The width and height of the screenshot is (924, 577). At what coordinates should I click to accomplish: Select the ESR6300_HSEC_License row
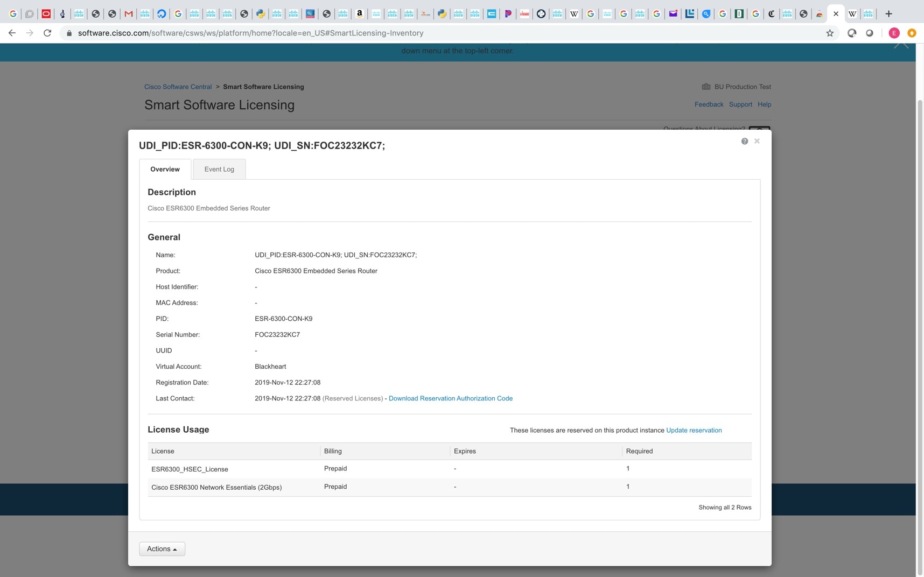450,469
